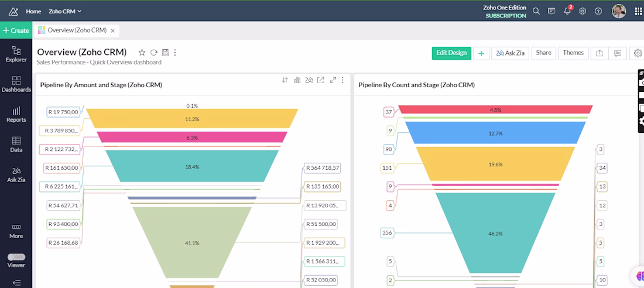Mark the Overview dashboard as favorite with the star
Viewport: 644px width, 288px height.
coord(142,52)
